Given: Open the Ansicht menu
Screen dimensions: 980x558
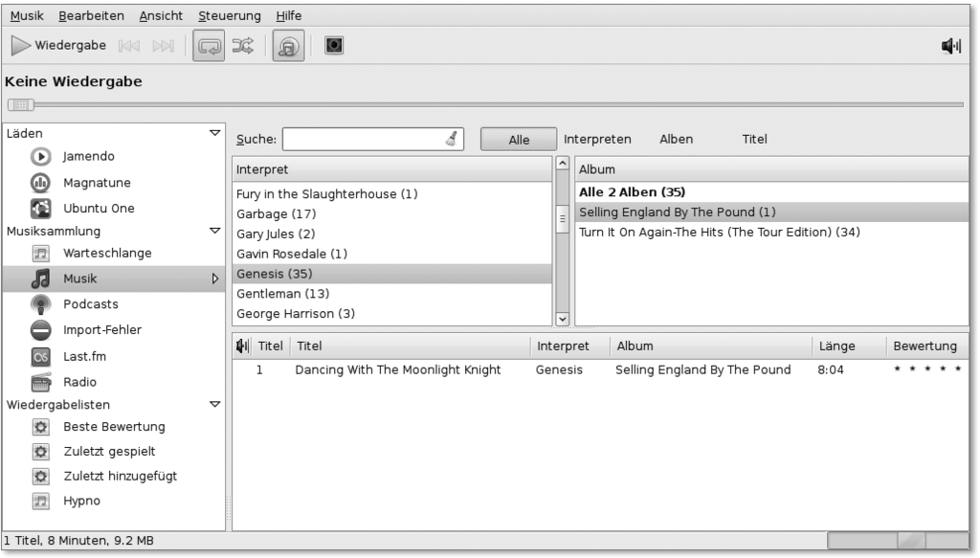Looking at the screenshot, I should pos(161,16).
